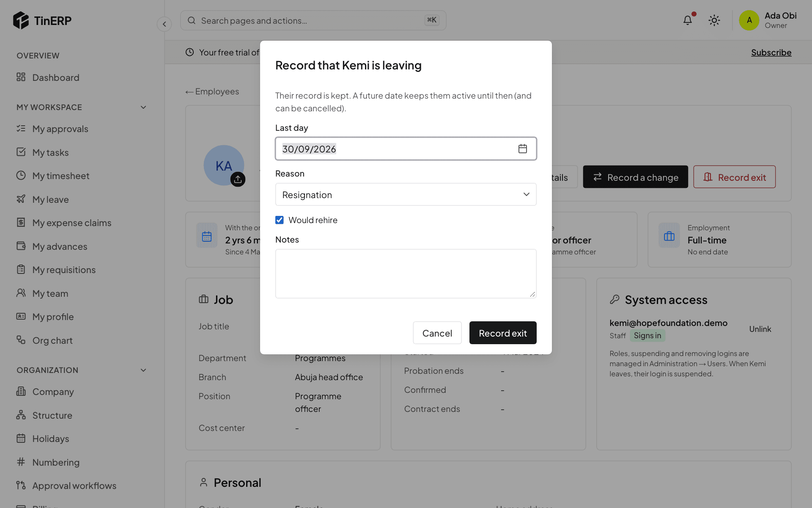Click the Subscribe link
Screen dimensions: 812x508
771,52
